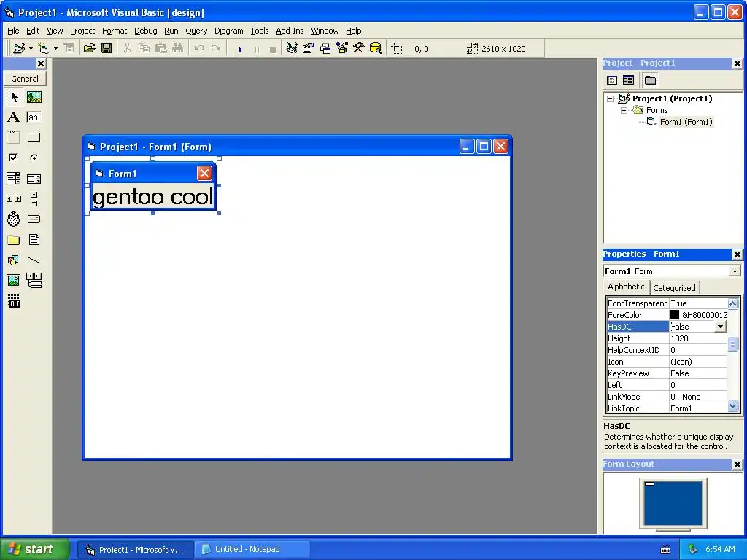Open Add Project dropdown arrow in toolbar
747x560 pixels.
(31, 49)
